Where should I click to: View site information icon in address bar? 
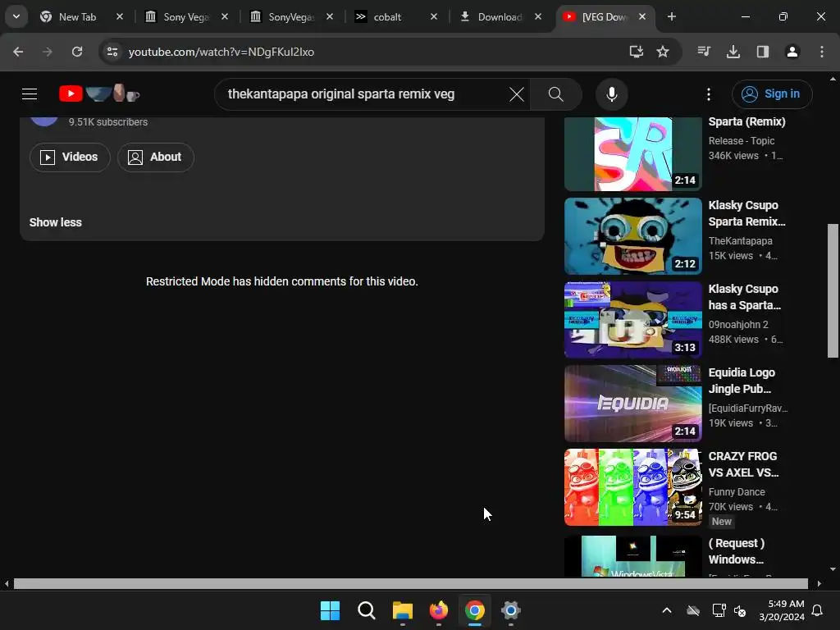[x=112, y=52]
